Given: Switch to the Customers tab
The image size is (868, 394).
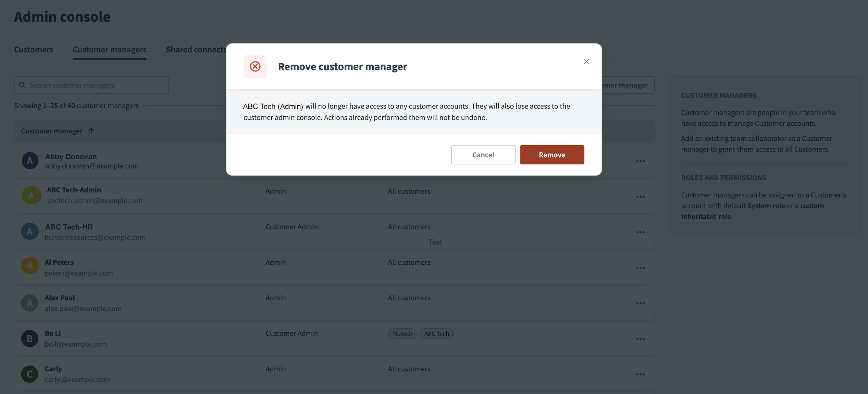Looking at the screenshot, I should (33, 49).
